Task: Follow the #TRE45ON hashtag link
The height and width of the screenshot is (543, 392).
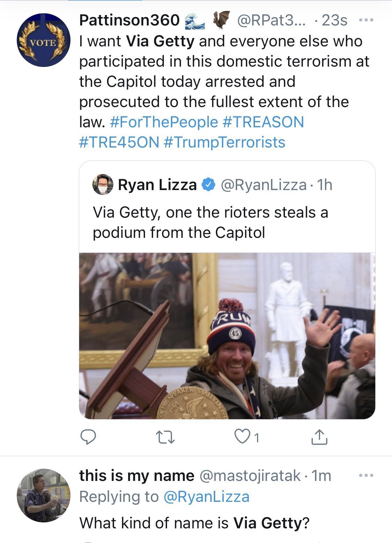Action: click(119, 142)
